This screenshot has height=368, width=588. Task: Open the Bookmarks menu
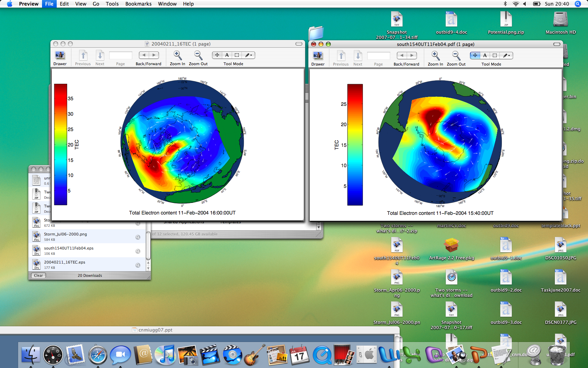[138, 4]
